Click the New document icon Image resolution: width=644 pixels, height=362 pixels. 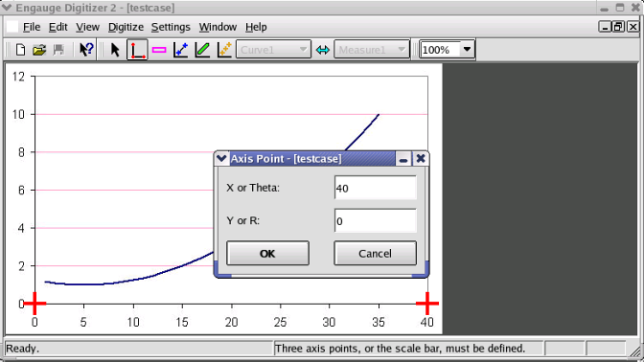click(20, 50)
